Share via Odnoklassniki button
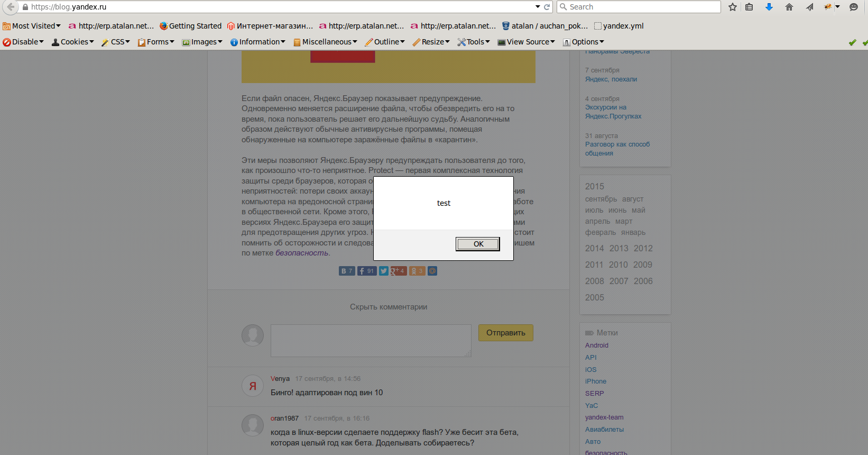Screen dimensions: 868x455 417,271
